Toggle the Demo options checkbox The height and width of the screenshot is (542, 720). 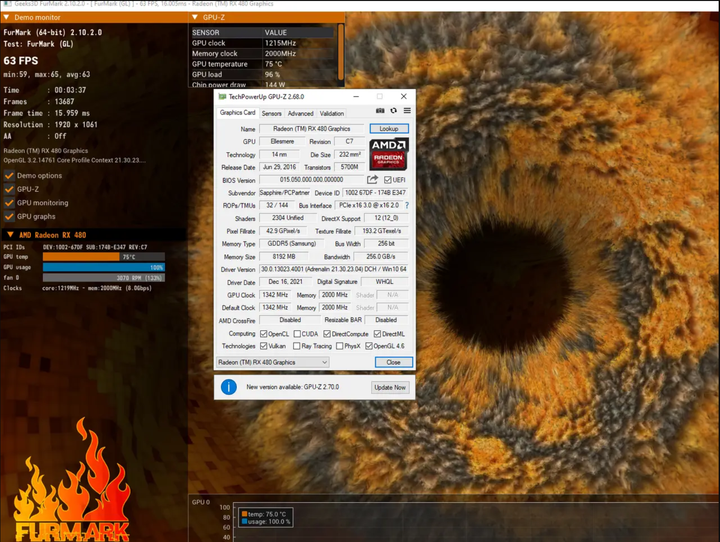9,175
